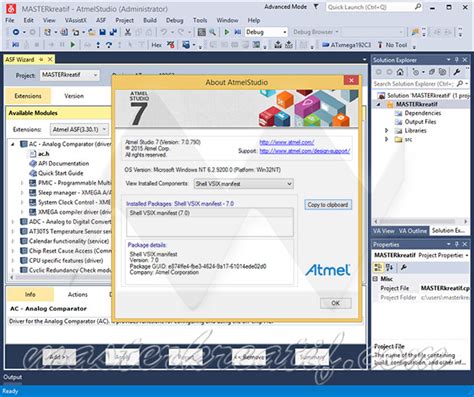This screenshot has width=474, height=397.
Task: Open the View Installed Components combo box
Action: [243, 184]
